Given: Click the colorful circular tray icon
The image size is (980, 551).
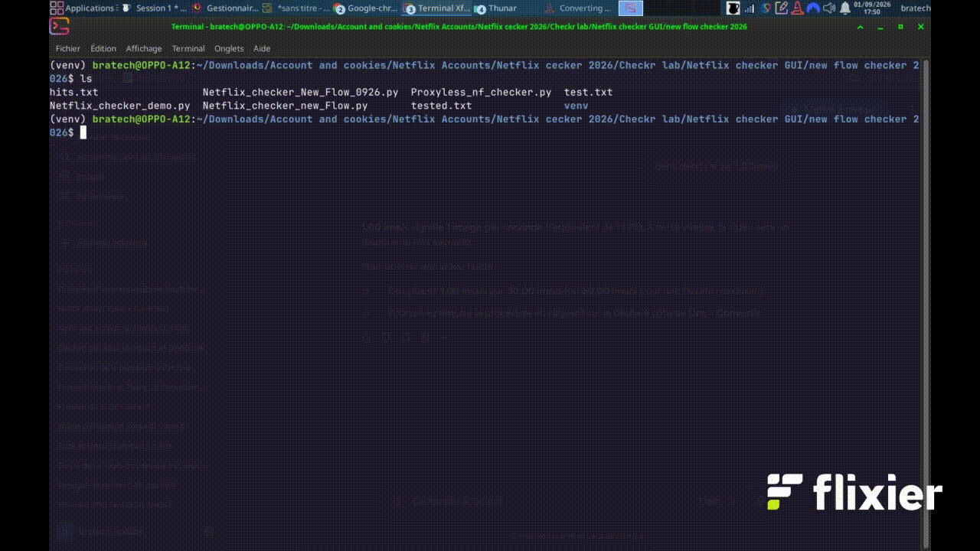Looking at the screenshot, I should tap(766, 8).
